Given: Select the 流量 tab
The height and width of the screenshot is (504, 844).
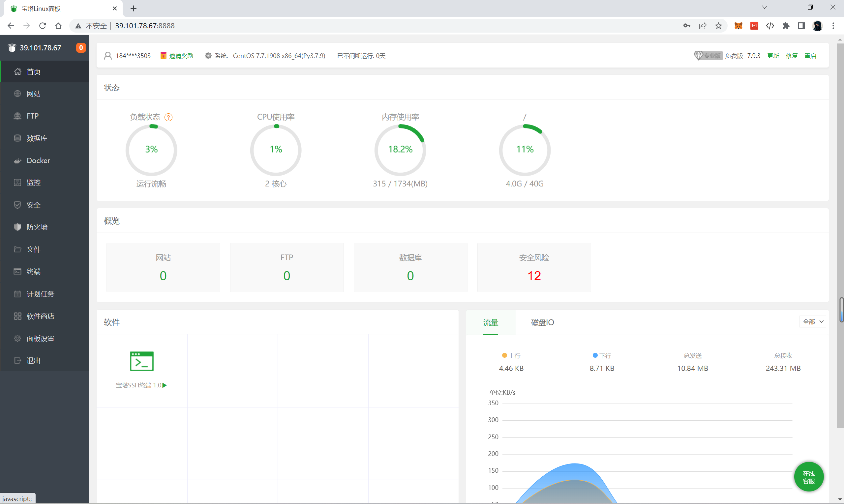Looking at the screenshot, I should [x=491, y=322].
